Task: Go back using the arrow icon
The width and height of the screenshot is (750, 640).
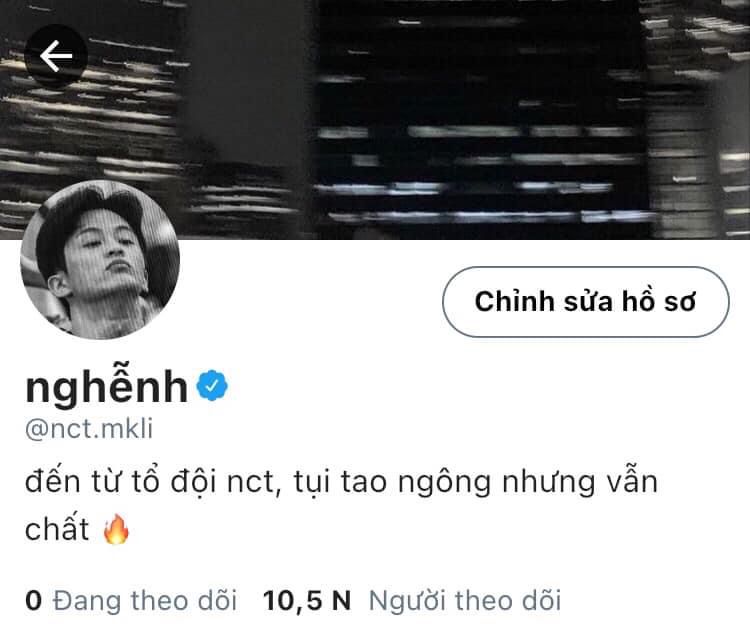Action: 56,56
